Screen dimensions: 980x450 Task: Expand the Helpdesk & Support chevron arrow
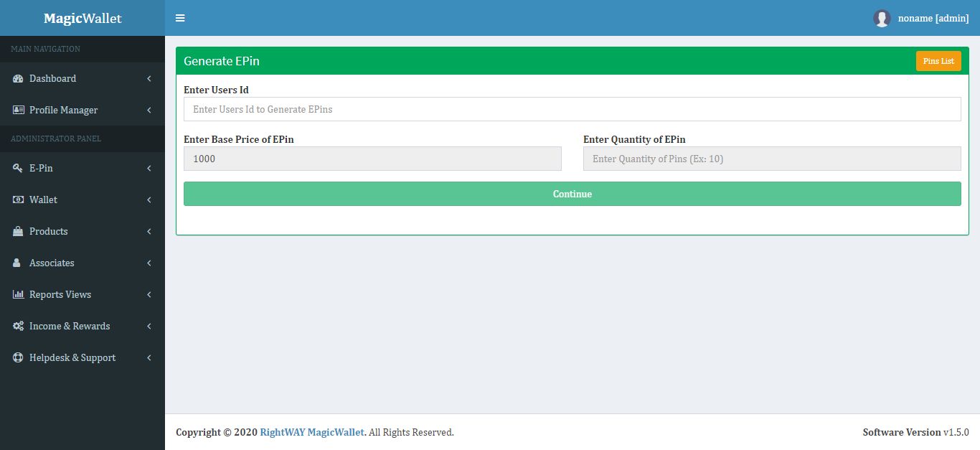(149, 357)
